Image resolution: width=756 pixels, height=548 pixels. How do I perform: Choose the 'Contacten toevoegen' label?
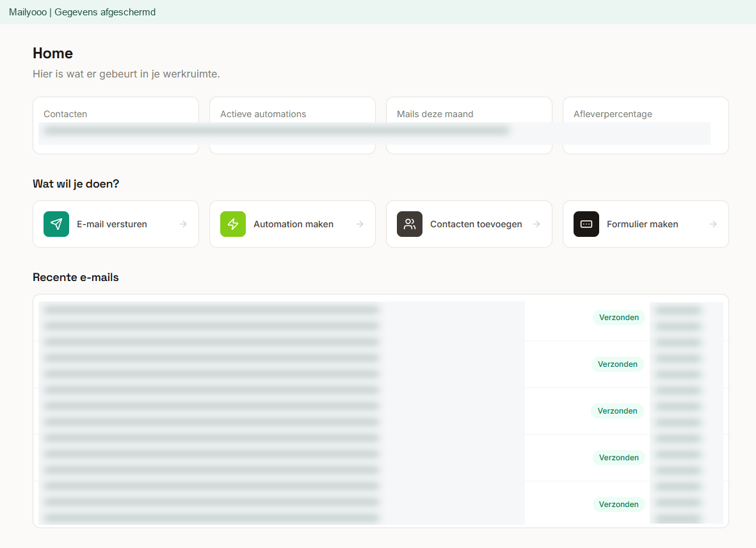tap(476, 224)
